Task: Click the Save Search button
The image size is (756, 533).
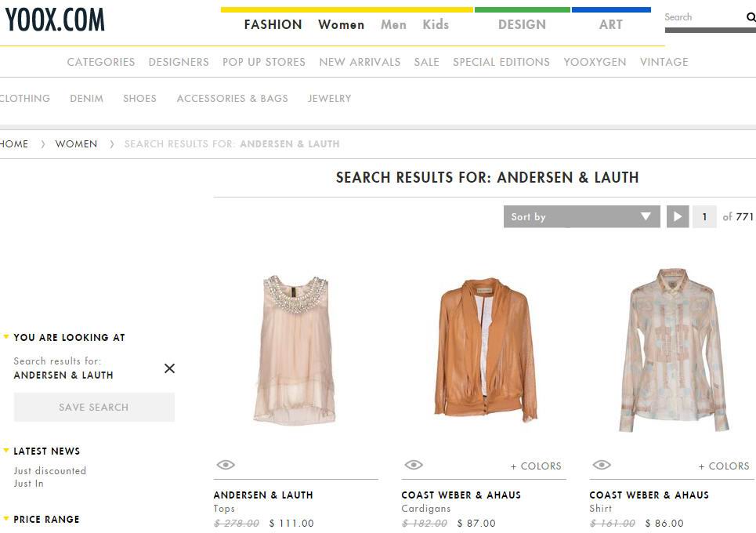Action: click(x=94, y=407)
